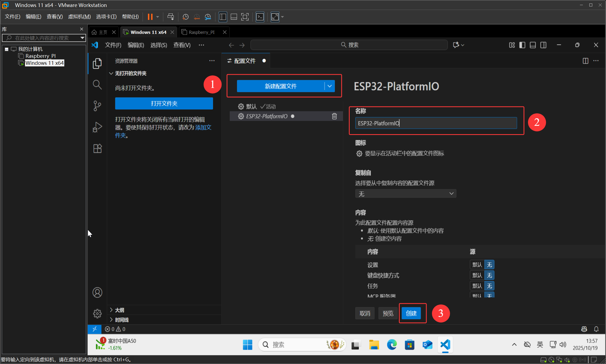The image size is (606, 364).
Task: Switch to the Raspberry_PI tab in VMware
Action: [201, 32]
